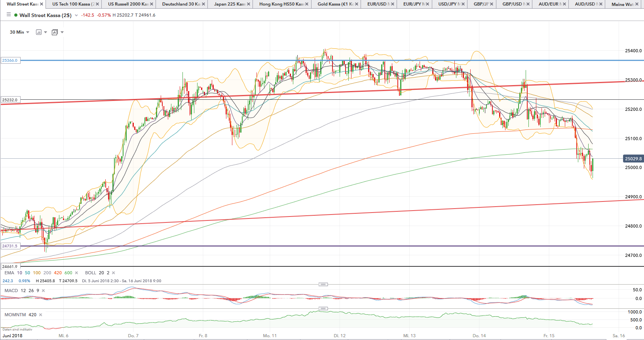Image resolution: width=644 pixels, height=340 pixels.
Task: Select the EMA 10 period value
Action: coord(19,273)
